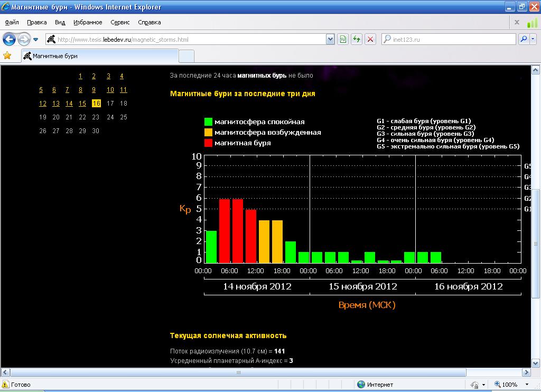Viewport: 541px width, 392px height.
Task: Open the recent pages dropdown arrow
Action: click(35, 40)
